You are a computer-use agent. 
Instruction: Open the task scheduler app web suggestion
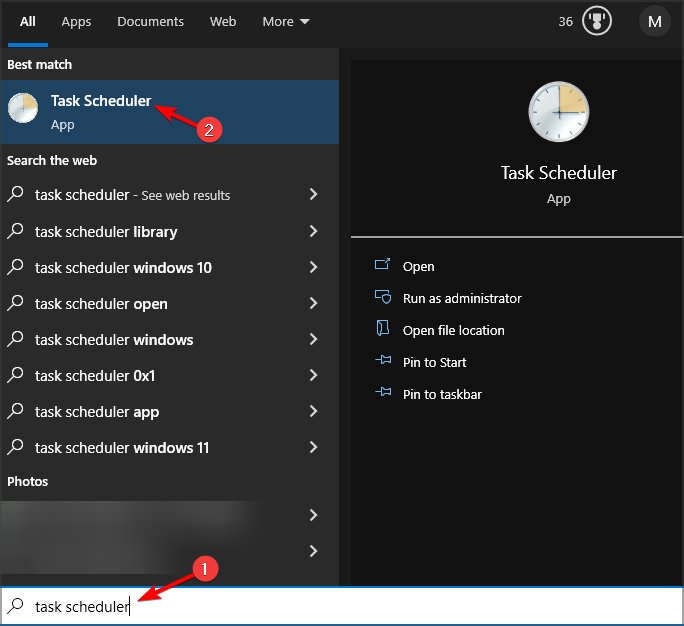(97, 411)
